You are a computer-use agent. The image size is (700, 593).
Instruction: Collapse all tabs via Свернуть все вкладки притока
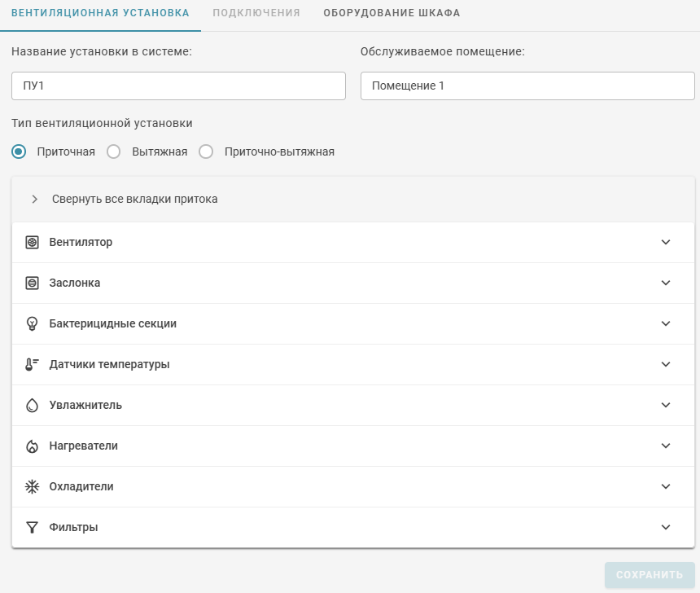pos(134,199)
